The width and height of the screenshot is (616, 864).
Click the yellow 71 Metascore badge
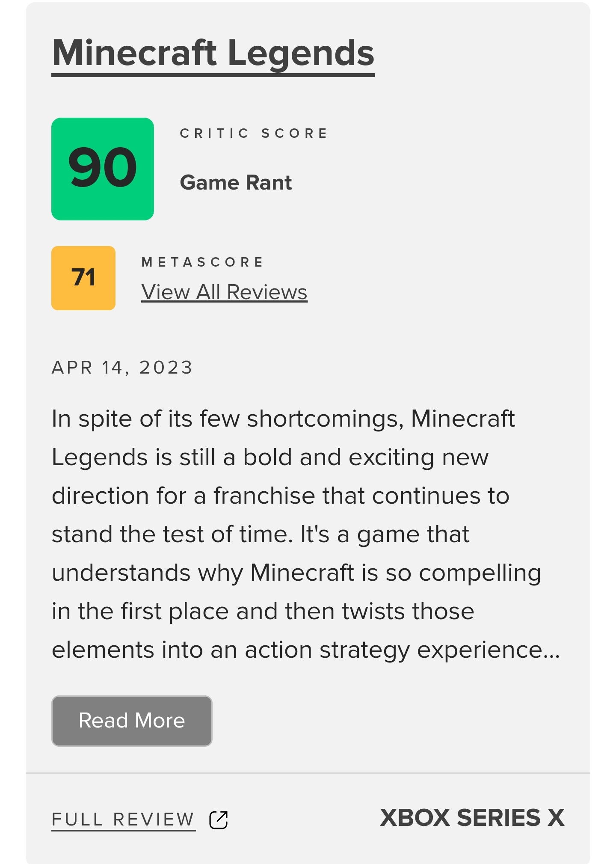point(83,278)
